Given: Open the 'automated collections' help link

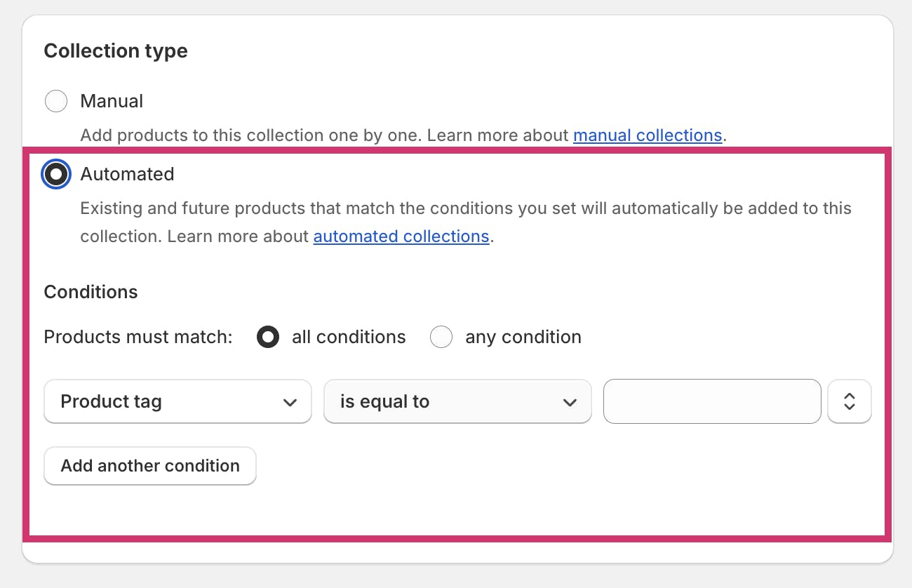Looking at the screenshot, I should (401, 236).
